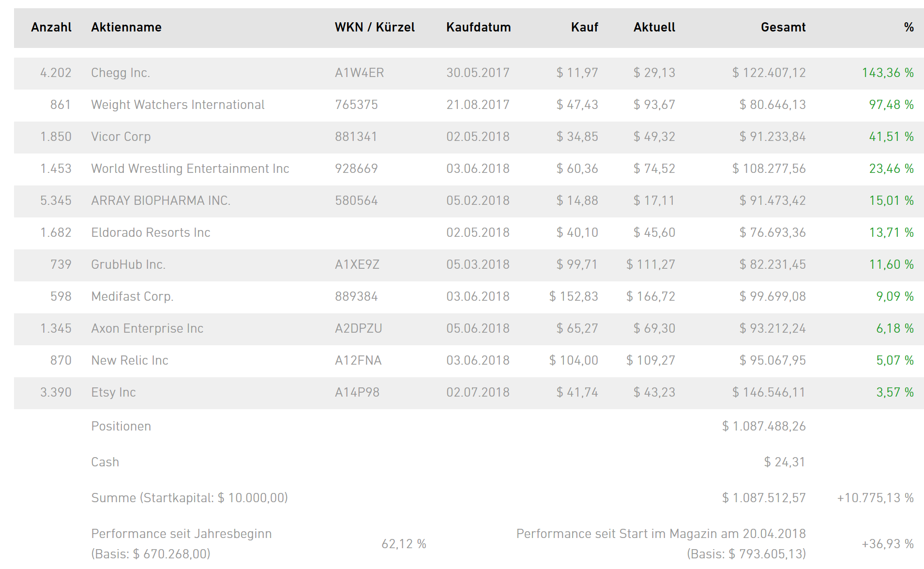Click percentage value 5,07 %
Viewport: 924px width, 569px height.
[895, 360]
